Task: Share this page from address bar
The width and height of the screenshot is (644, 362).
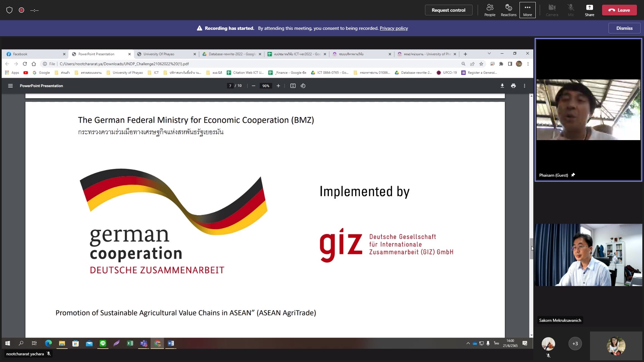Action: [472, 64]
